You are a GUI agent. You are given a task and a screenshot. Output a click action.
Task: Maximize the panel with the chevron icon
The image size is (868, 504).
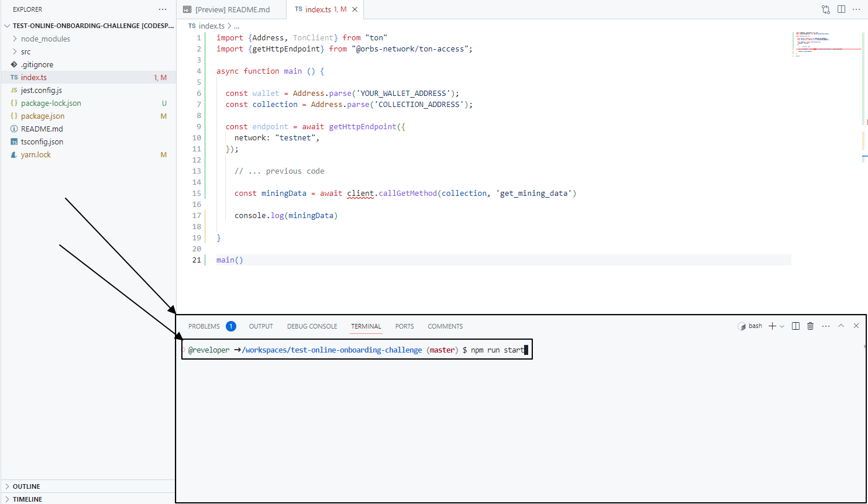[x=841, y=326]
